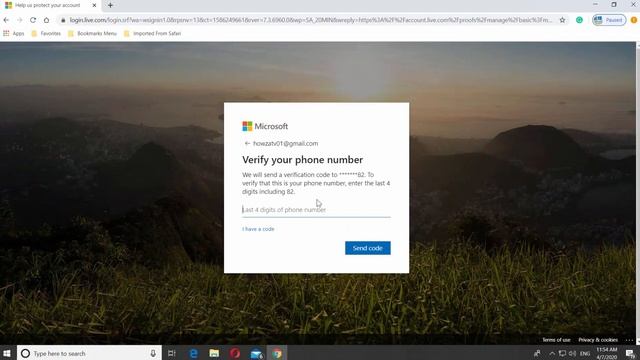Viewport: 640px width, 360px height.
Task: Open the Mail app on taskbar
Action: pyautogui.click(x=256, y=353)
